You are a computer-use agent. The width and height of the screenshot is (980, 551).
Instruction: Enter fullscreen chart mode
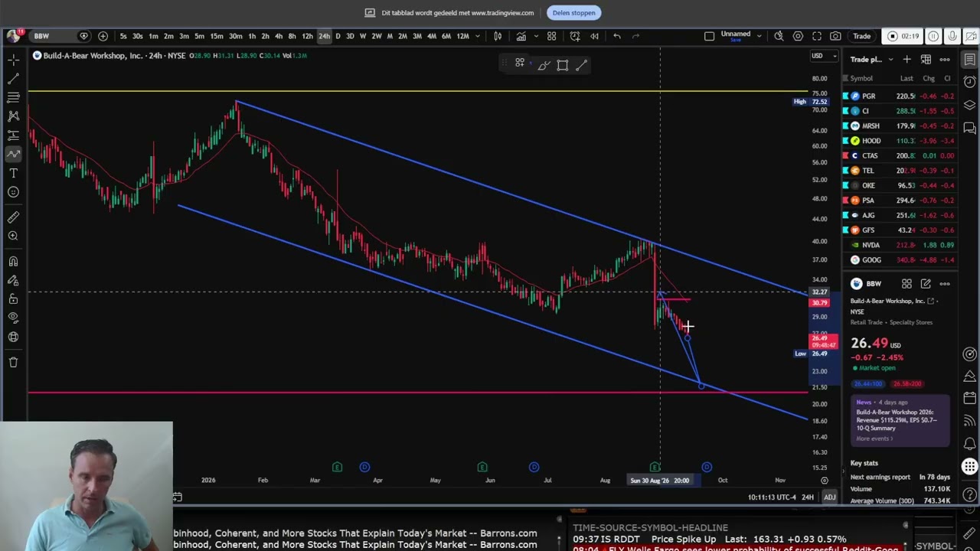click(x=817, y=36)
